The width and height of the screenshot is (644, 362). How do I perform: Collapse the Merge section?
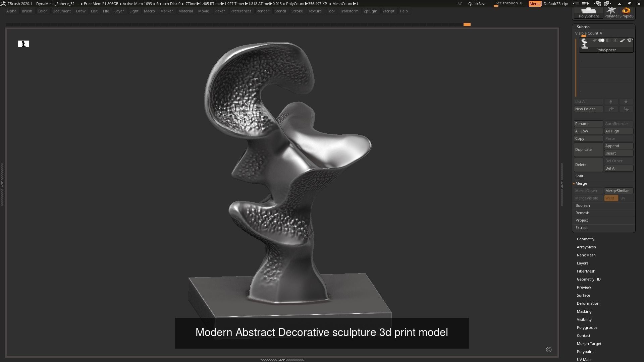point(581,183)
